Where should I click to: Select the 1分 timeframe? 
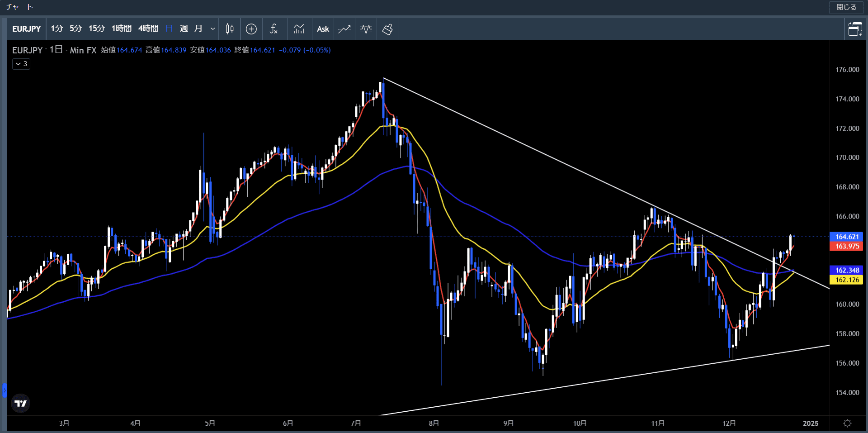click(x=57, y=29)
